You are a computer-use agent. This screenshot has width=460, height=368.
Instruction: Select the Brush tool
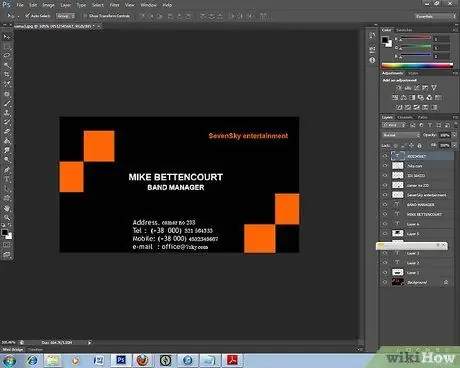point(7,104)
